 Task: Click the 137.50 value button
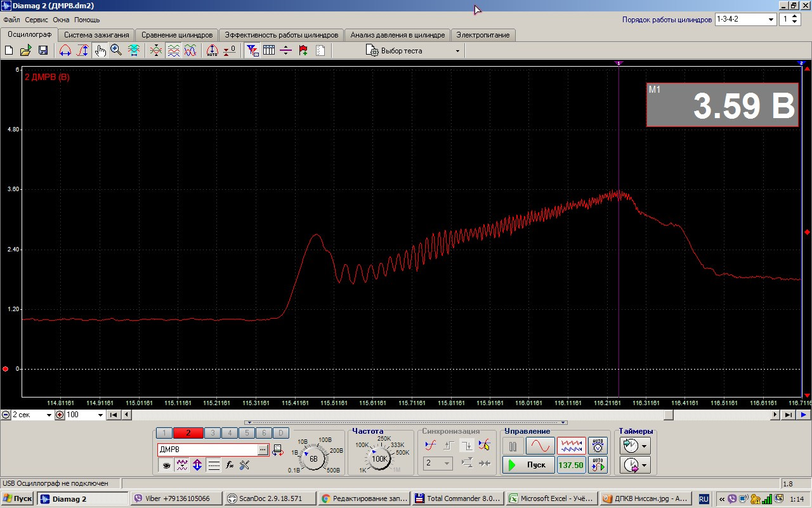point(571,465)
